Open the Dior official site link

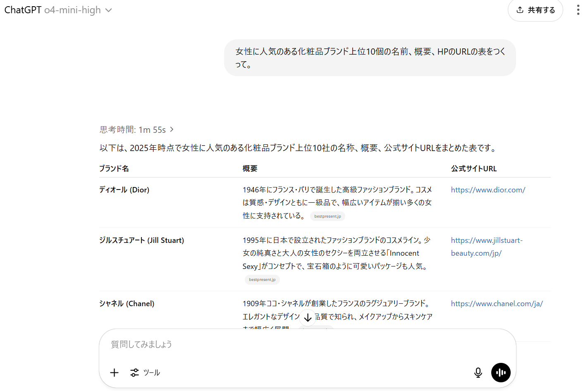(x=488, y=190)
